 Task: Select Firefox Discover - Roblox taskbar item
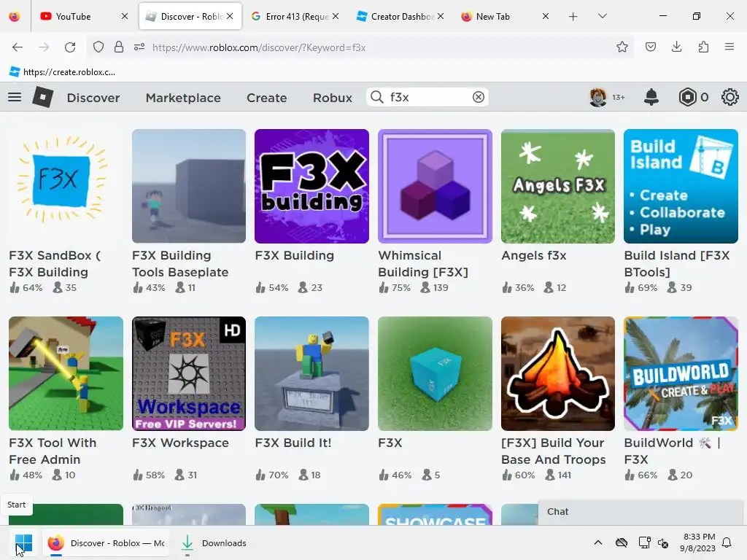point(106,542)
